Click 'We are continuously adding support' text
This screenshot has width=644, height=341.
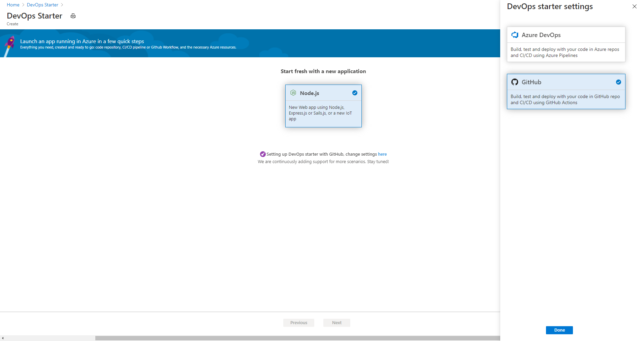point(323,162)
